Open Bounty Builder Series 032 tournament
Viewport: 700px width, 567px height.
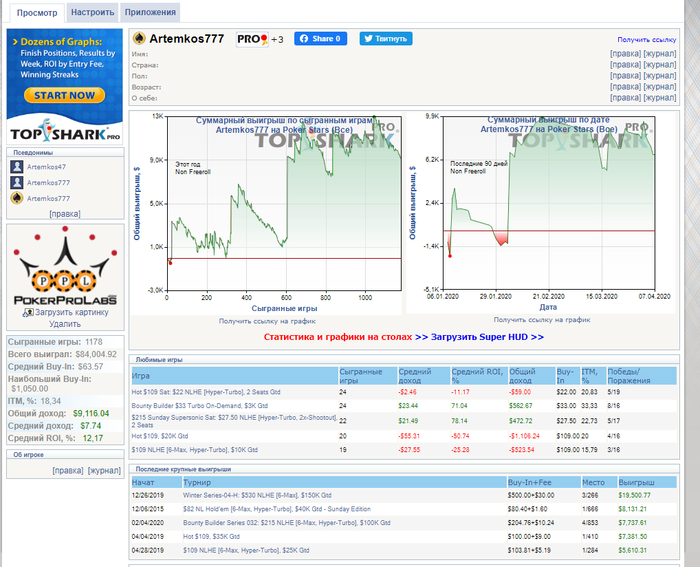pos(287,523)
